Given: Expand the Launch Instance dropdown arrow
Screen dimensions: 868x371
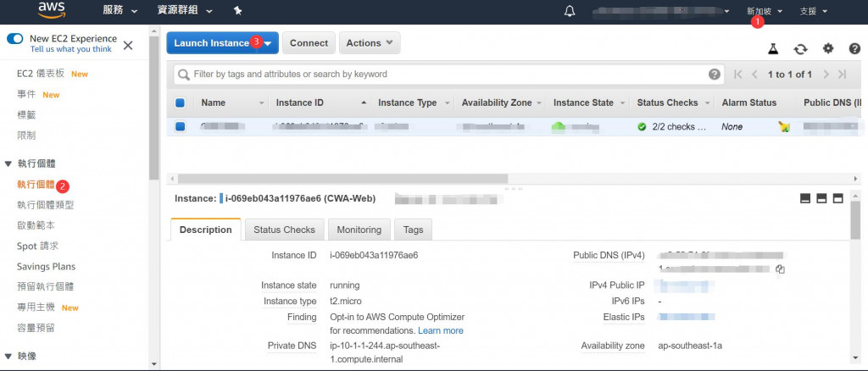Looking at the screenshot, I should pos(268,43).
